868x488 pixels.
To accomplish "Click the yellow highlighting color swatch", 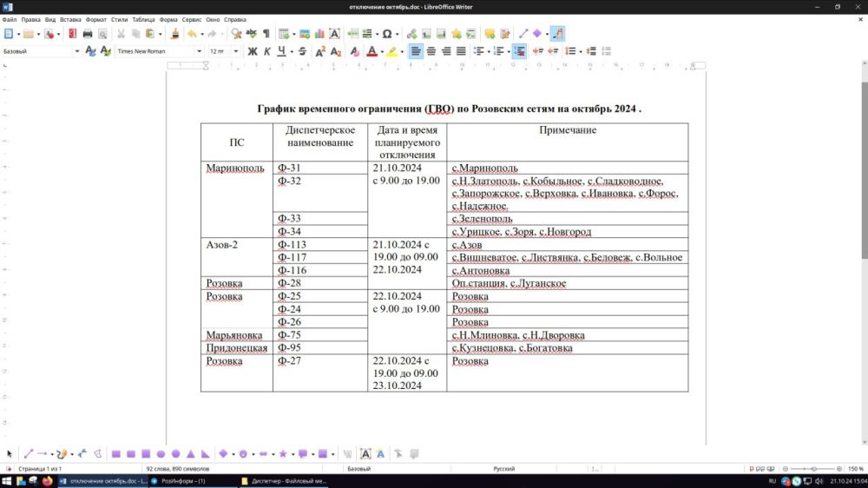I will 392,51.
